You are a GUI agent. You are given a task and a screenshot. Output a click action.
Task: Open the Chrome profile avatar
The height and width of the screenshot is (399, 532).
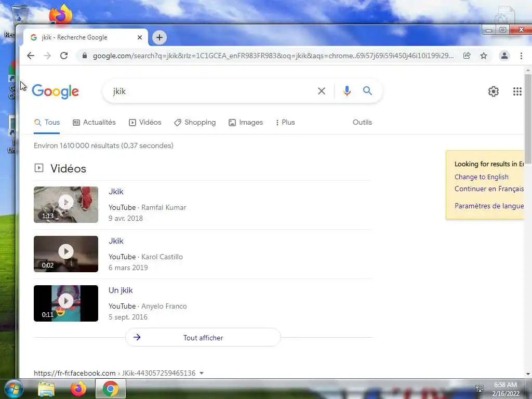[504, 56]
